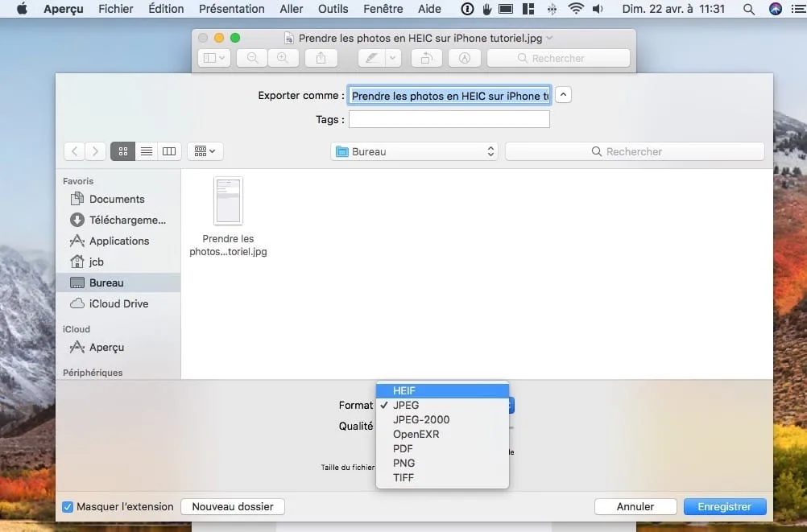Screen dimensions: 807x532
Task: Click the Wi-Fi icon in the menu bar
Action: tap(575, 9)
